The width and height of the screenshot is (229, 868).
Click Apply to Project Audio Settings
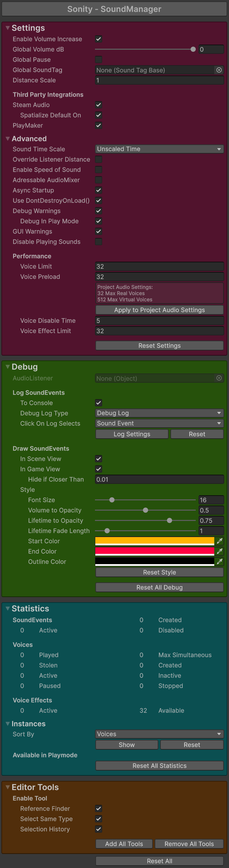point(159,310)
